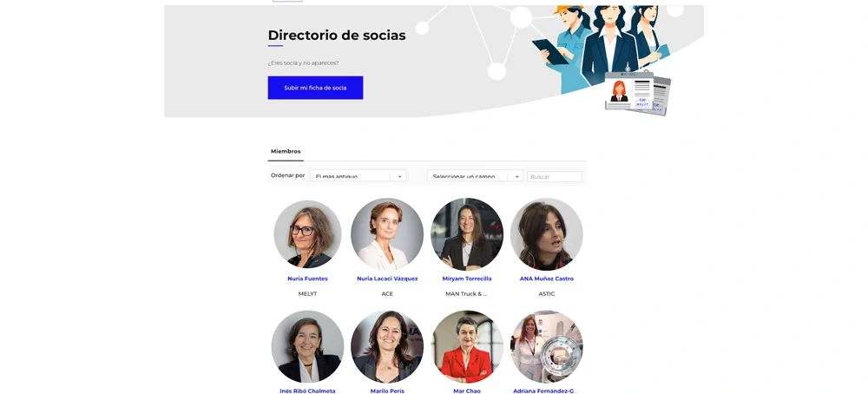Follow the Nuria Lacaci Vázquez name link
This screenshot has height=394, width=868.
click(x=387, y=279)
